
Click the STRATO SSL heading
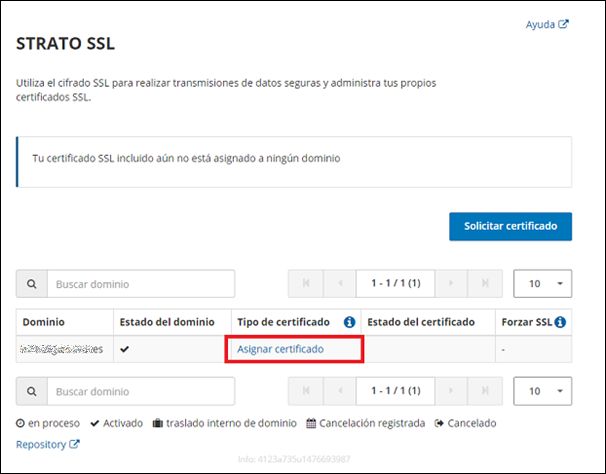[65, 43]
